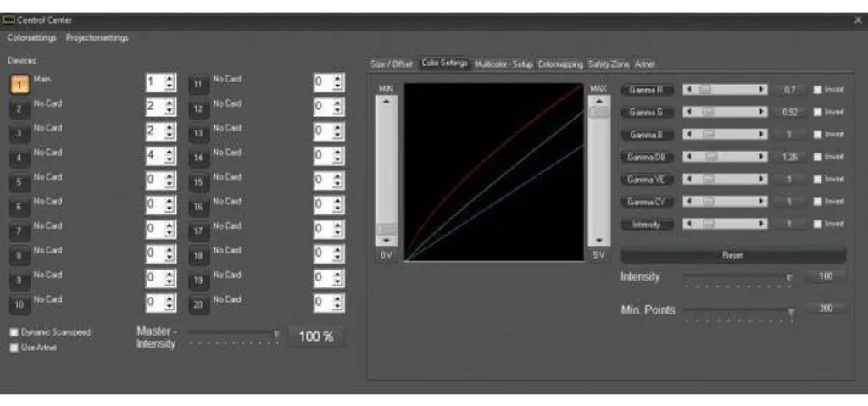Toggle Invert for Gamma R
Viewport: 868px width, 406px height.
817,90
